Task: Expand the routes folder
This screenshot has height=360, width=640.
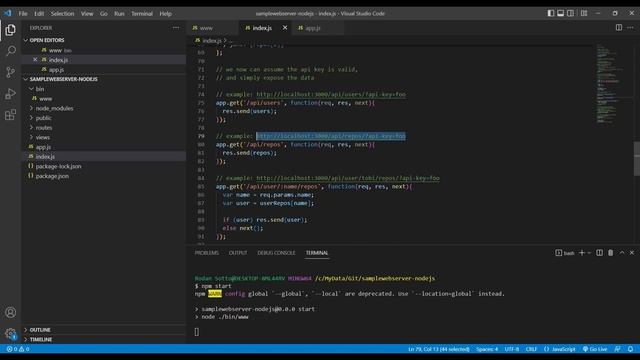Action: point(104,128)
